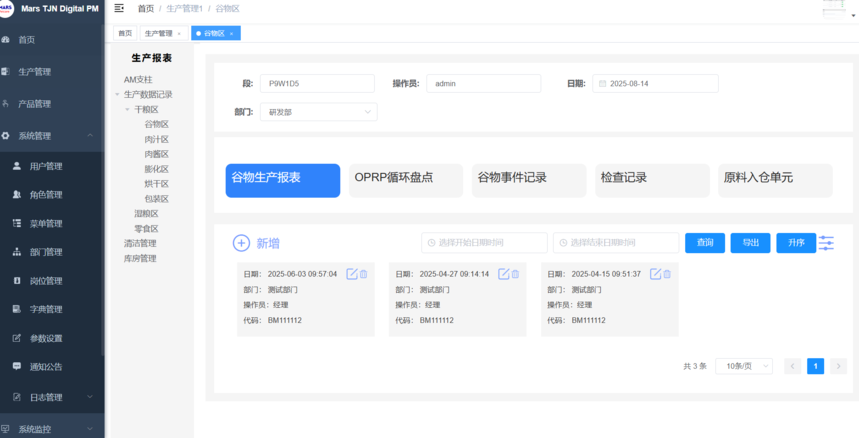This screenshot has height=438, width=859.
Task: Edit the 2025-04-27 09:14:14 record
Action: pos(503,274)
